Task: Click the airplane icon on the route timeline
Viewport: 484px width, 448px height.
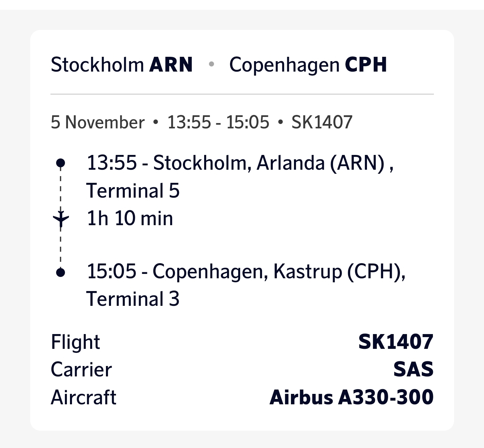Action: tap(61, 219)
